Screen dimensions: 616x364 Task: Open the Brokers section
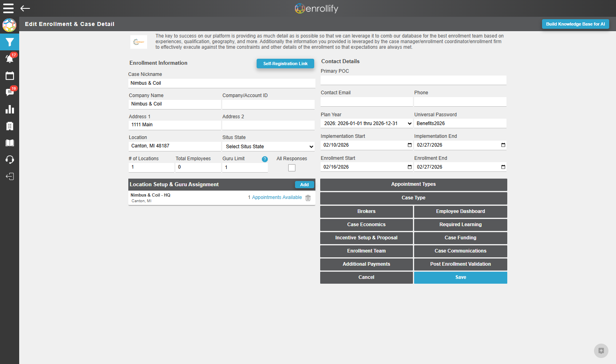pos(367,211)
